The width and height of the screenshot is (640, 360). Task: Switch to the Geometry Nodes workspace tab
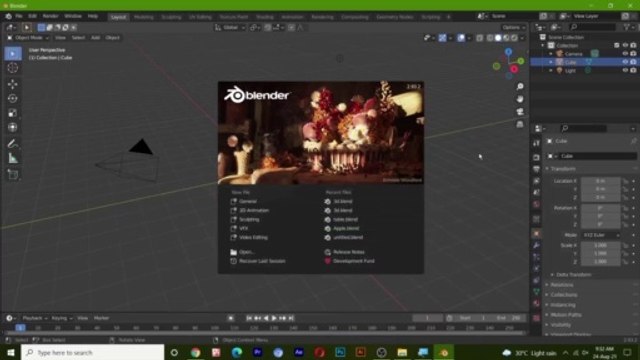(x=395, y=17)
